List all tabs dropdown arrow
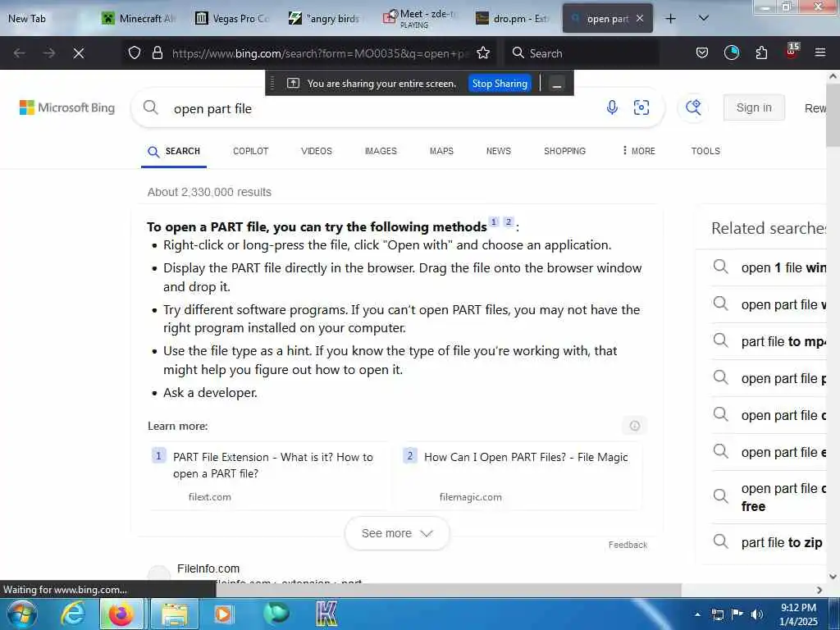The height and width of the screenshot is (630, 840). click(703, 18)
